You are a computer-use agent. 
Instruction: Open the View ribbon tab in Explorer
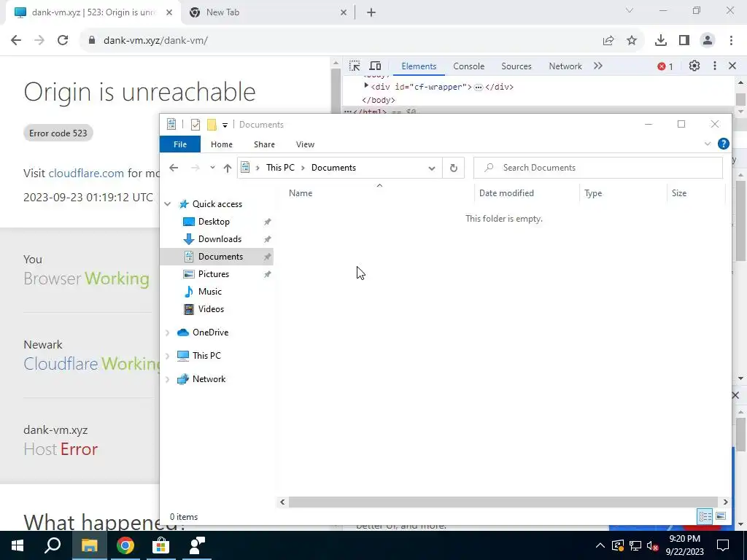coord(305,144)
